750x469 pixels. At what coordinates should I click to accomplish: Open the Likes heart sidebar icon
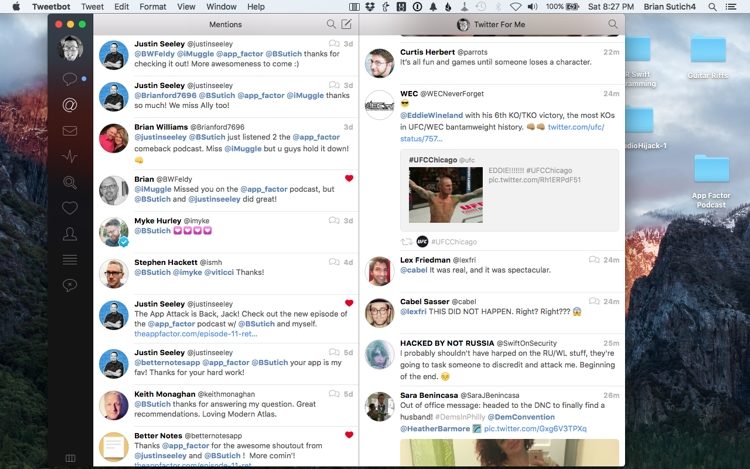tap(69, 208)
